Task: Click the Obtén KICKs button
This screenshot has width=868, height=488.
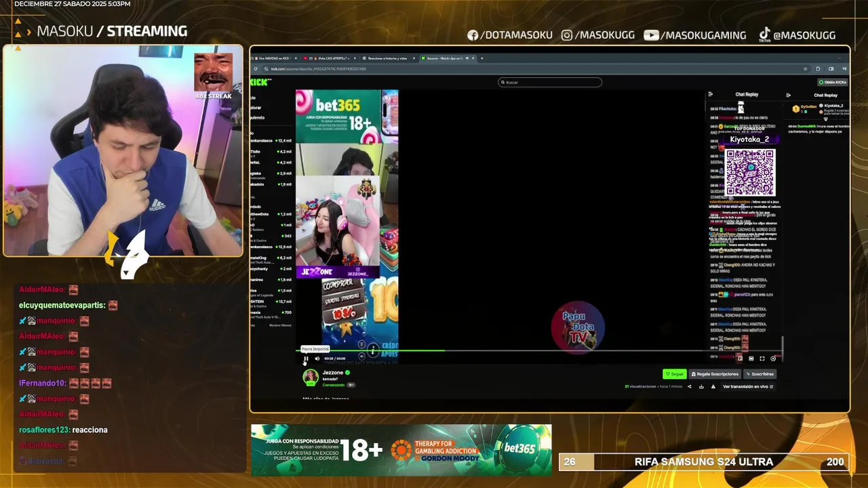Action: coord(833,82)
